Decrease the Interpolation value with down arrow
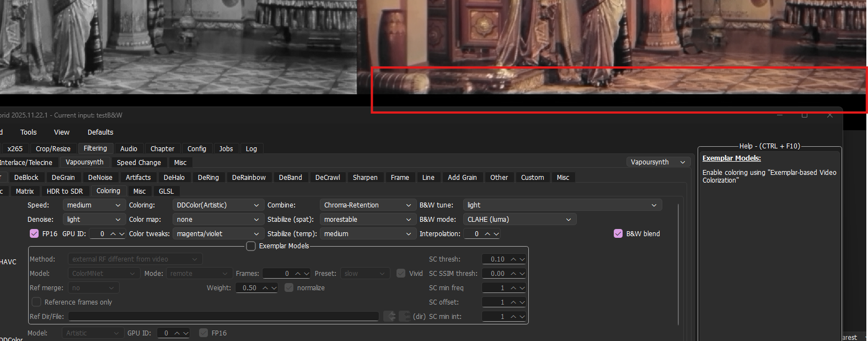Viewport: 868px width, 341px height. (496, 234)
